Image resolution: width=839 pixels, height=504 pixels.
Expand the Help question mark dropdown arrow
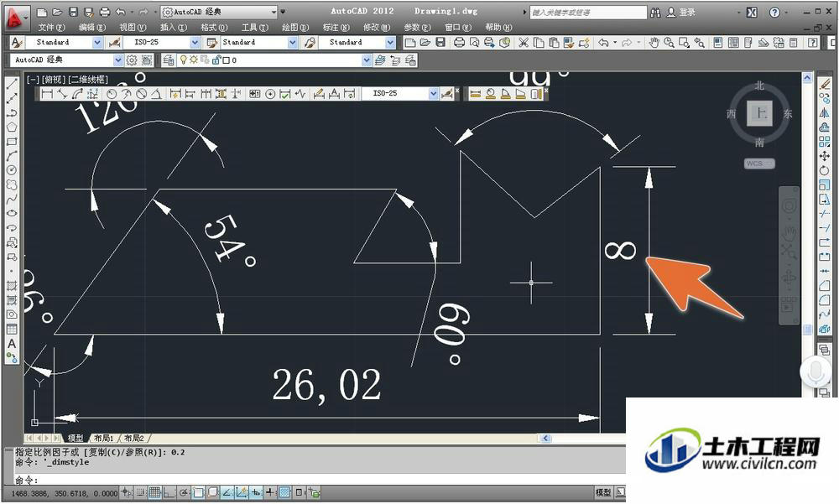[787, 13]
